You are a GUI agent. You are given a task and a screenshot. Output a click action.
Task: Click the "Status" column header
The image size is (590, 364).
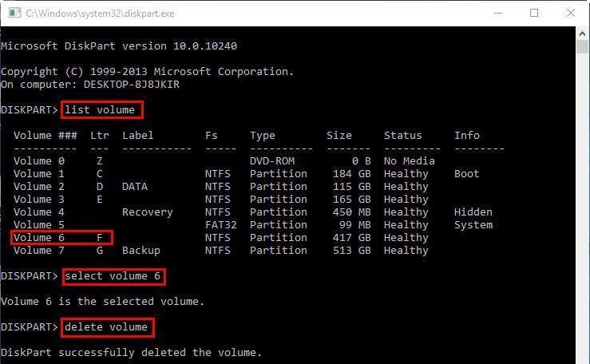point(402,135)
